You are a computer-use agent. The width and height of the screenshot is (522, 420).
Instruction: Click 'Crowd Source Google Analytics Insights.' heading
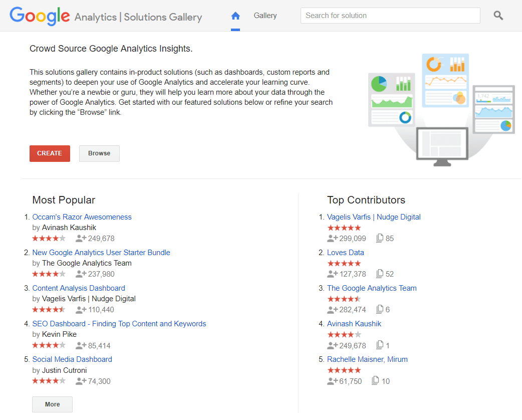pyautogui.click(x=111, y=49)
